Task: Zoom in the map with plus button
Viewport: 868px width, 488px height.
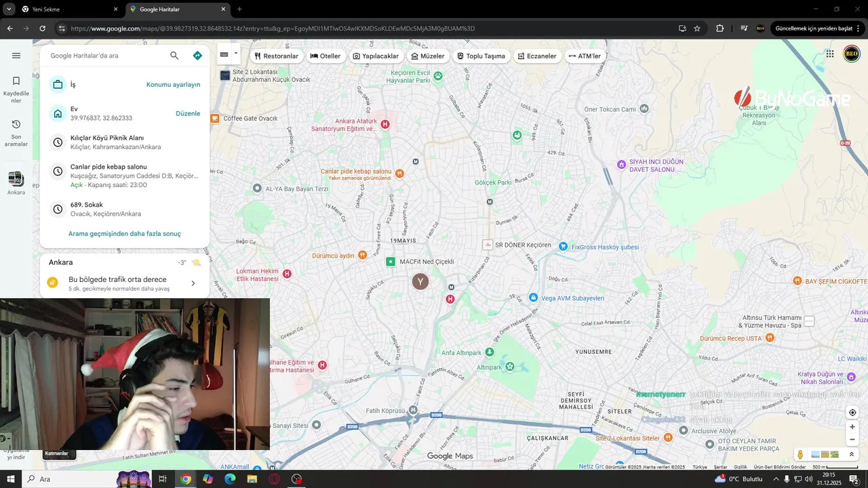Action: click(852, 427)
